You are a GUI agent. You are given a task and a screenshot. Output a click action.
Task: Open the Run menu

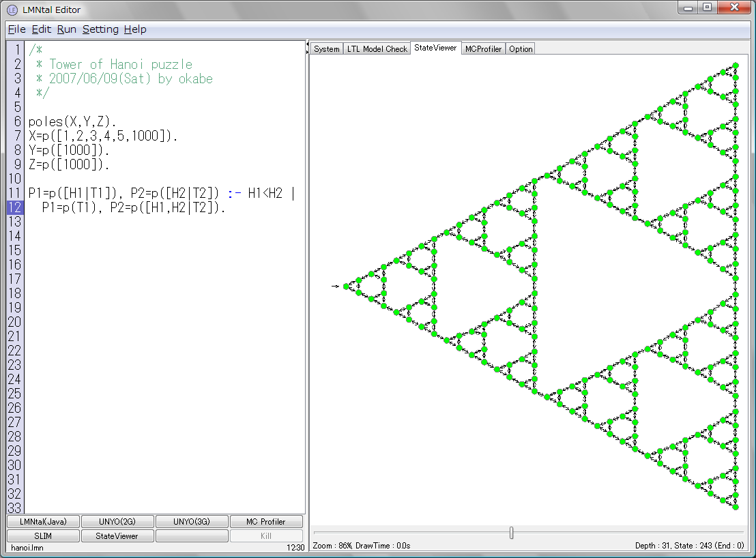point(66,29)
